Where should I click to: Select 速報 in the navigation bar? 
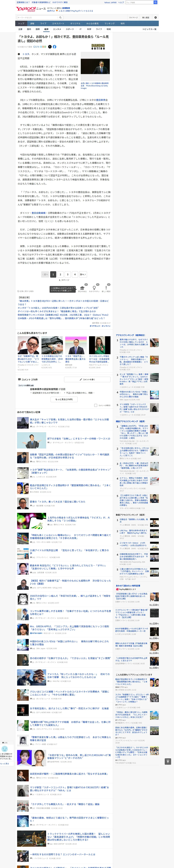coord(32,24)
